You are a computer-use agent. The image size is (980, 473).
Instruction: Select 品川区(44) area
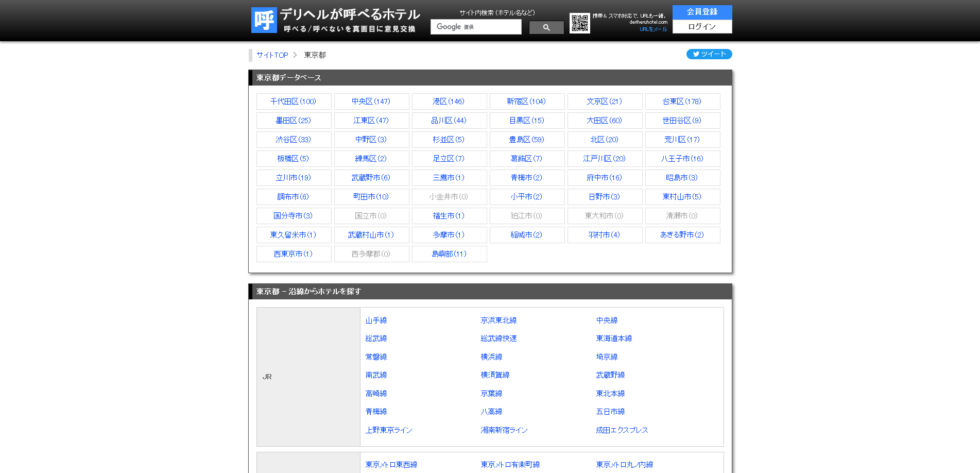coord(449,121)
